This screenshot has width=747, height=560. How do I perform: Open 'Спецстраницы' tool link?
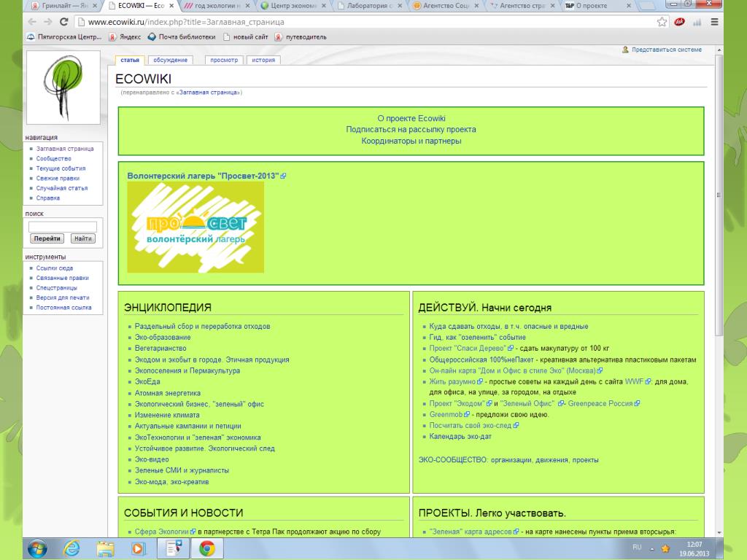coord(57,287)
